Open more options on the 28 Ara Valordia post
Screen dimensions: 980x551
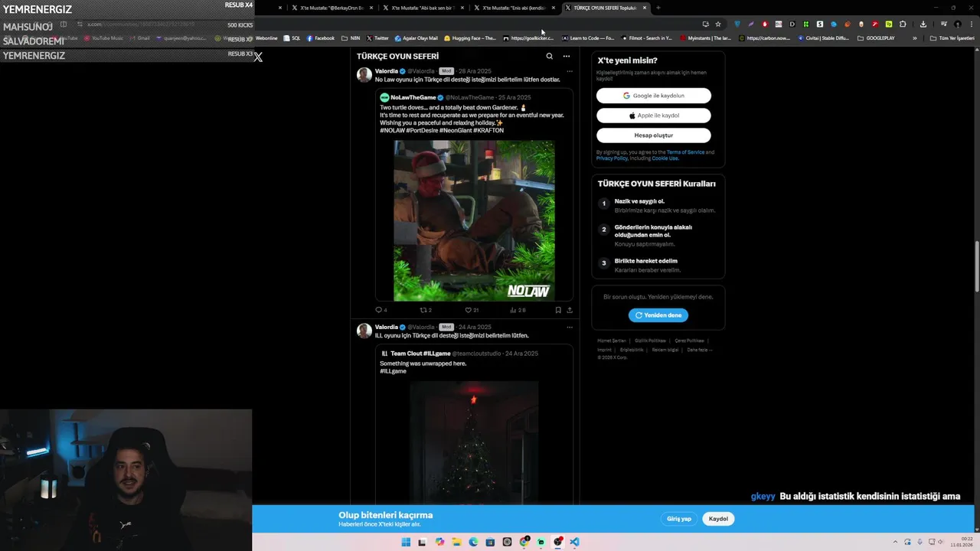[x=569, y=71]
